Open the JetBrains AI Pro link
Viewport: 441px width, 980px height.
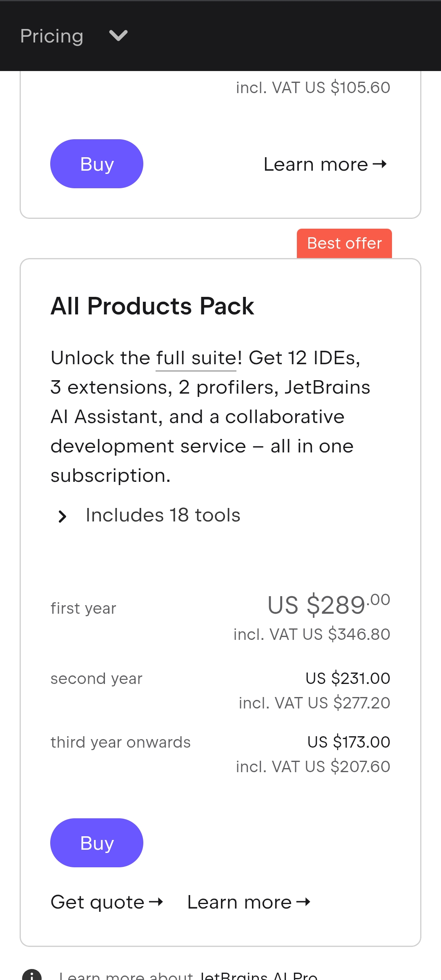[x=258, y=976]
